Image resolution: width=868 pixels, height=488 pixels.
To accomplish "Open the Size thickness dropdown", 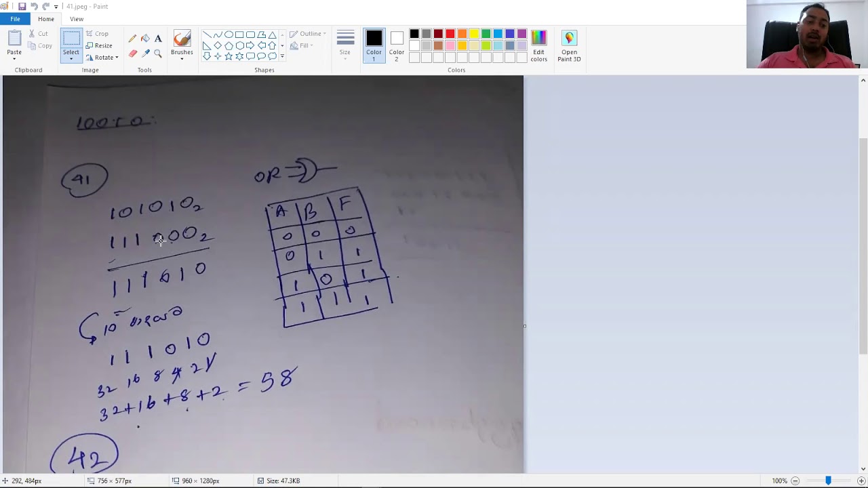I will [x=345, y=46].
